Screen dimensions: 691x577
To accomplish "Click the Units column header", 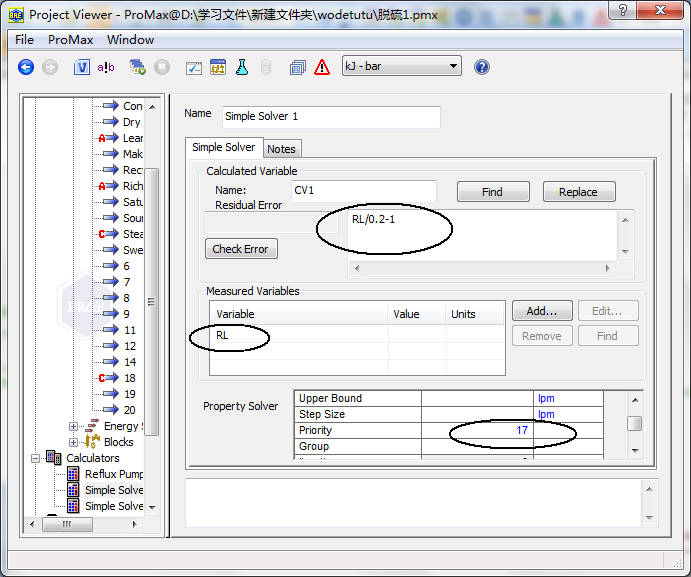I will (x=475, y=314).
